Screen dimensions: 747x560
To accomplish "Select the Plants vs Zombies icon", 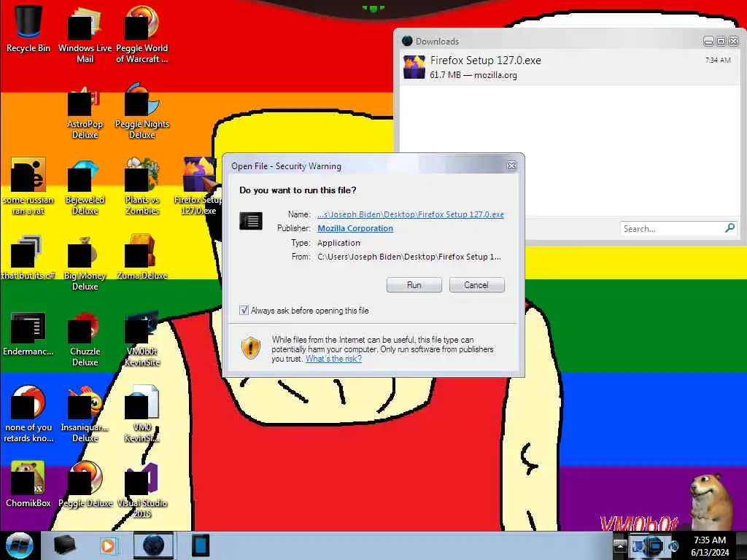I will click(142, 186).
